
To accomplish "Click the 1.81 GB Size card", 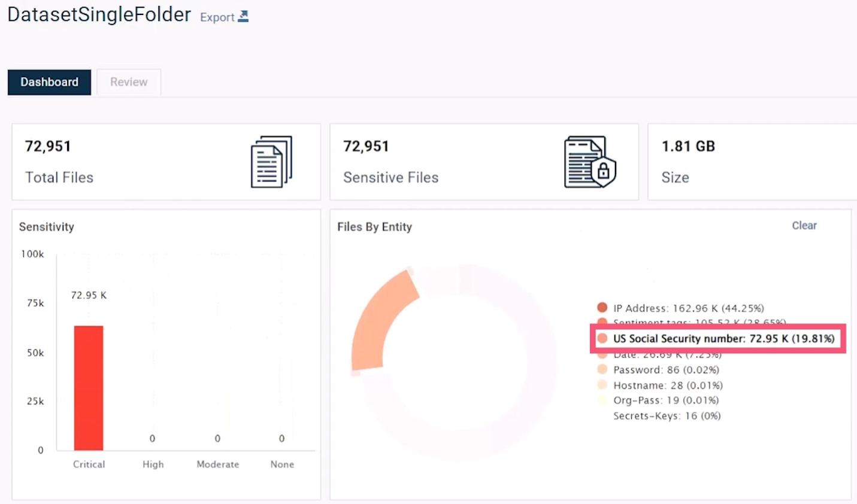I will [752, 162].
